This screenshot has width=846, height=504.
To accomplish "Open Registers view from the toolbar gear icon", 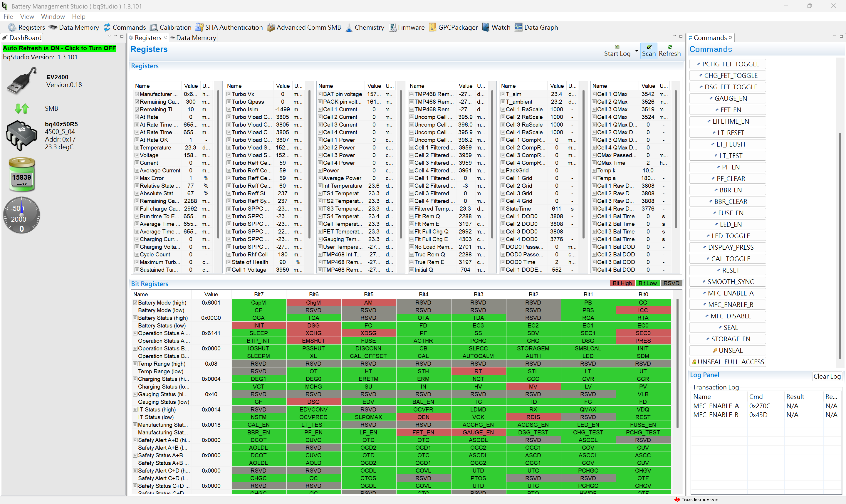I will pos(12,27).
